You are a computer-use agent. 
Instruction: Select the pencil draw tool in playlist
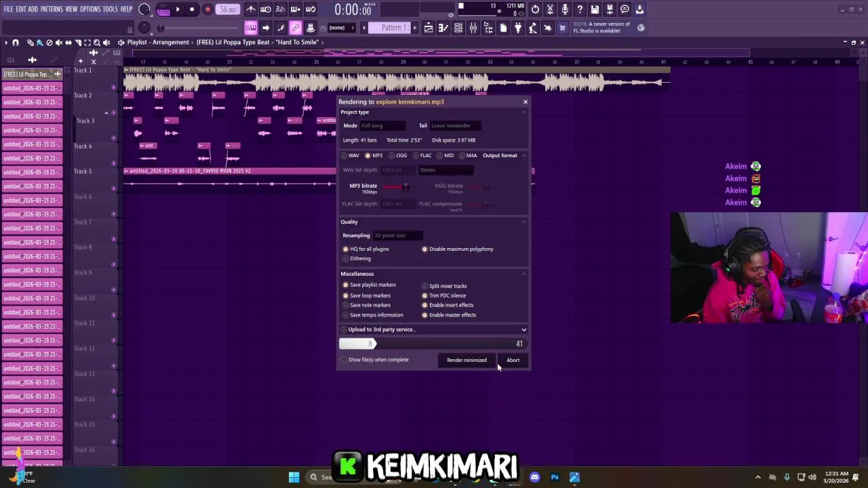coord(30,43)
